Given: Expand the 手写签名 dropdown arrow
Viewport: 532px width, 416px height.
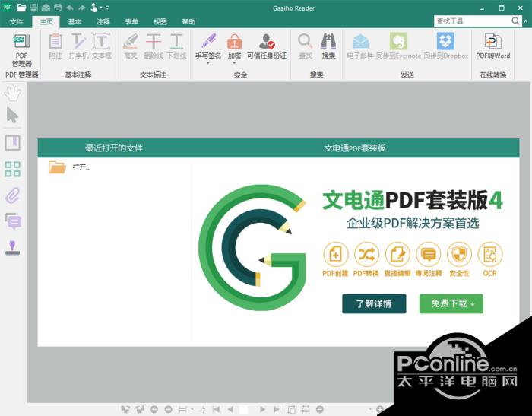Looking at the screenshot, I should [208, 63].
